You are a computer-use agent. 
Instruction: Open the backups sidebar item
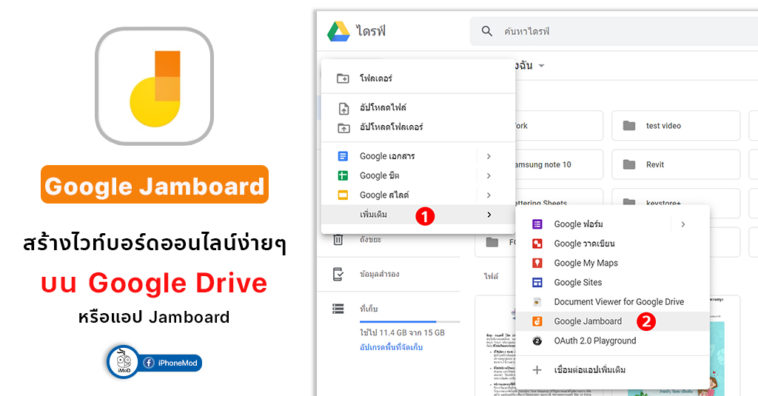click(x=365, y=274)
